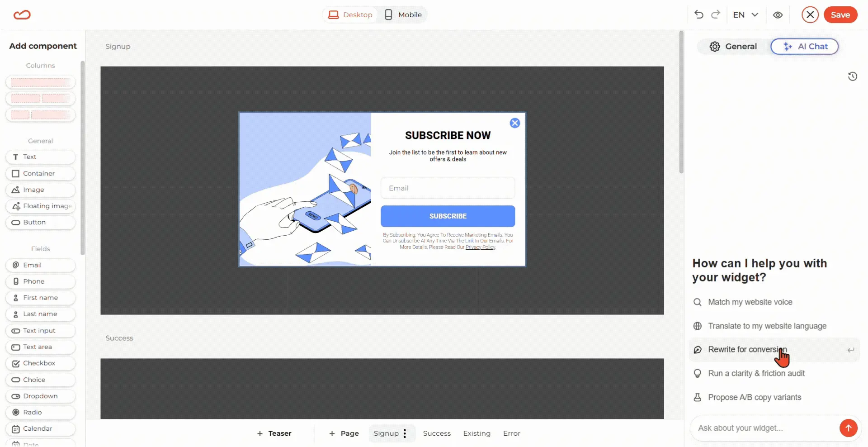The height and width of the screenshot is (447, 868).
Task: Add a Calendar field
Action: pyautogui.click(x=41, y=428)
